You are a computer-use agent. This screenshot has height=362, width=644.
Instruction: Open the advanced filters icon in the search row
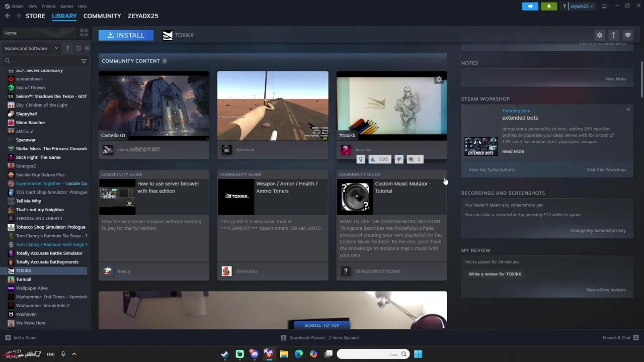(x=84, y=61)
